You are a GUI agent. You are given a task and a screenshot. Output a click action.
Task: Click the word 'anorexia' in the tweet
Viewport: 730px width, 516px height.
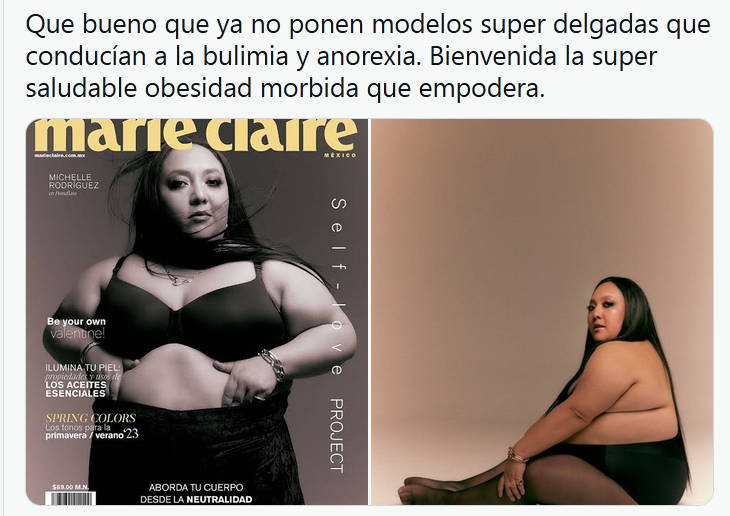pyautogui.click(x=370, y=56)
